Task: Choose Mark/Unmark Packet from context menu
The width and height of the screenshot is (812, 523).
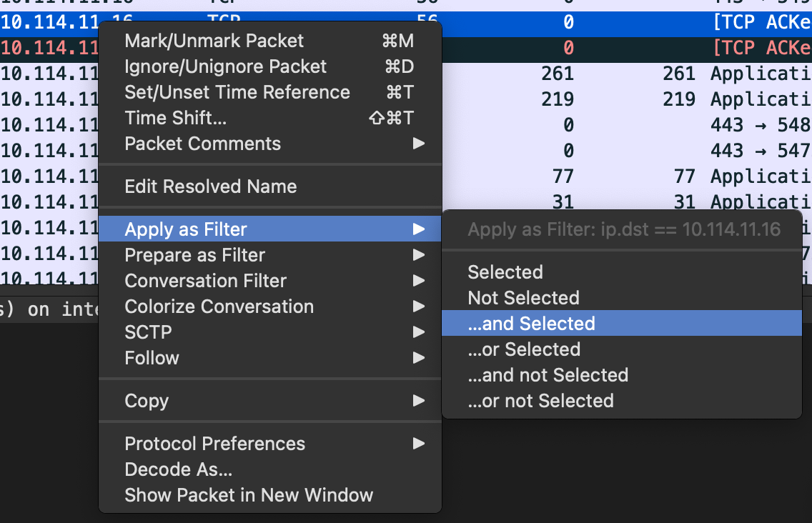Action: pos(214,41)
